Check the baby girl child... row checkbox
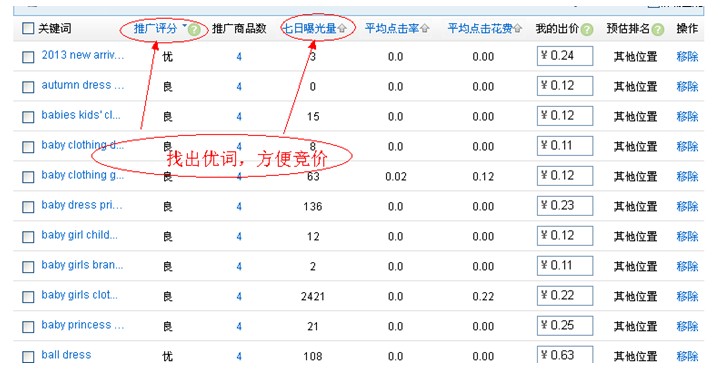The height and width of the screenshot is (376, 721). (x=28, y=237)
